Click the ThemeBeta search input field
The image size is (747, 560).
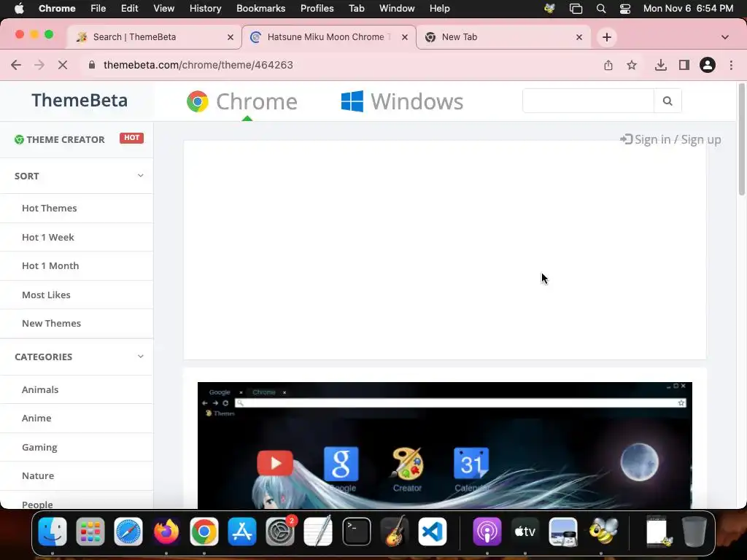coord(589,101)
